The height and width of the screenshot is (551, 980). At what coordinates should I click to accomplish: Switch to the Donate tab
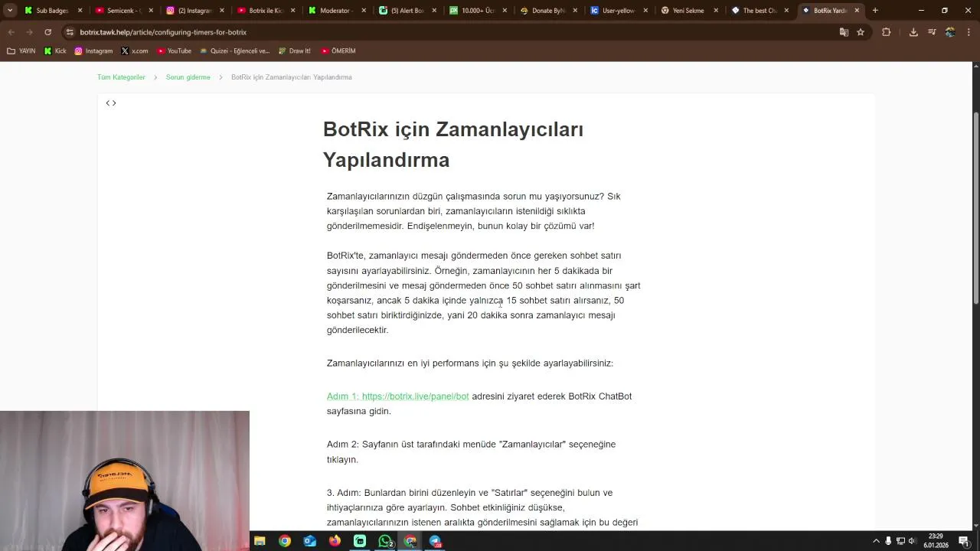point(547,11)
